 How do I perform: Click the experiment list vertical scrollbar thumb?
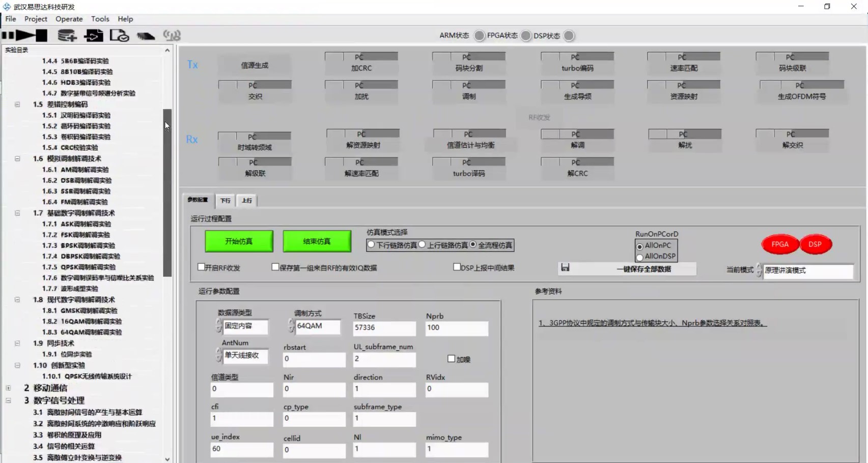click(167, 193)
